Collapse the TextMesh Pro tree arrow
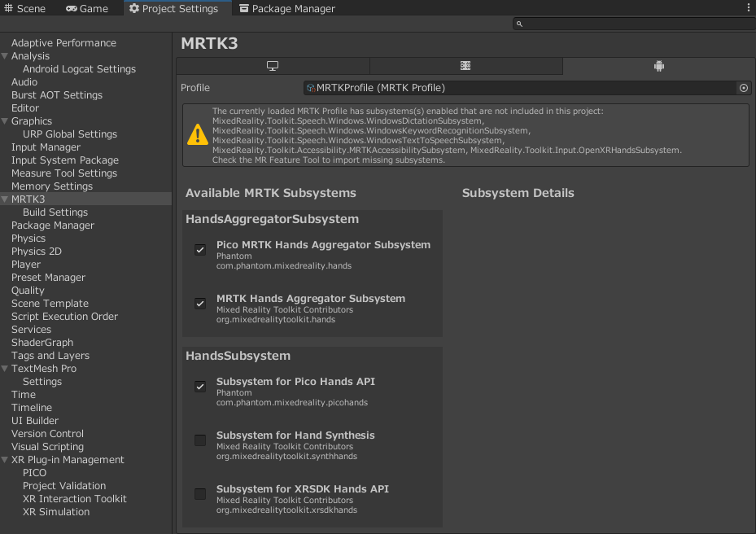 click(5, 369)
